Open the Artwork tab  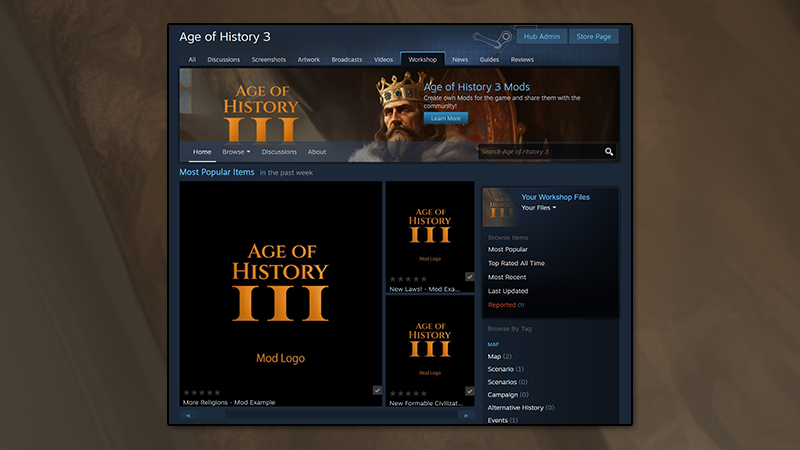coord(309,60)
